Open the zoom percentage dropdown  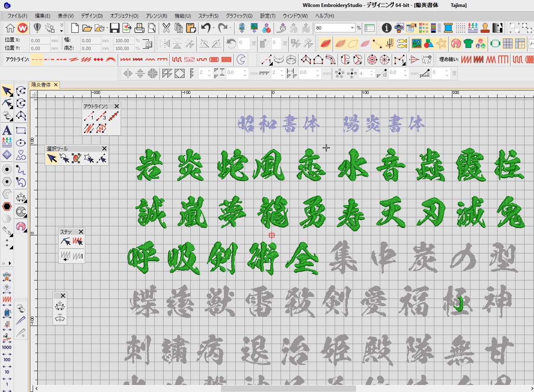click(352, 28)
